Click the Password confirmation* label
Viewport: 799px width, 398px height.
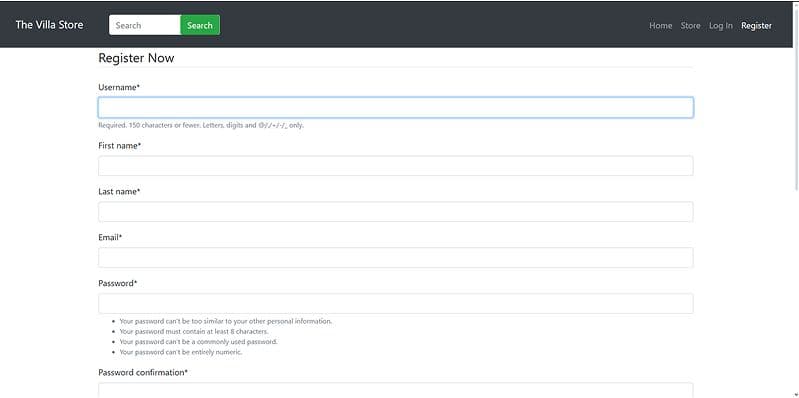point(143,373)
